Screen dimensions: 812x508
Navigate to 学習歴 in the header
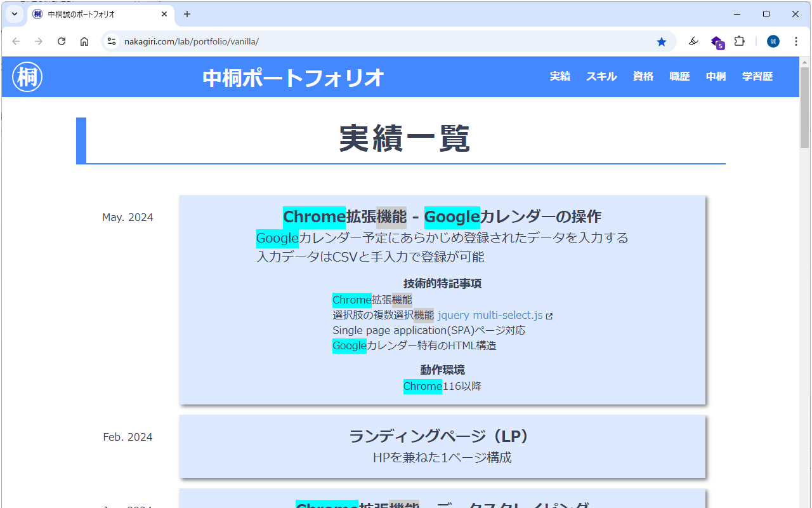tap(757, 76)
